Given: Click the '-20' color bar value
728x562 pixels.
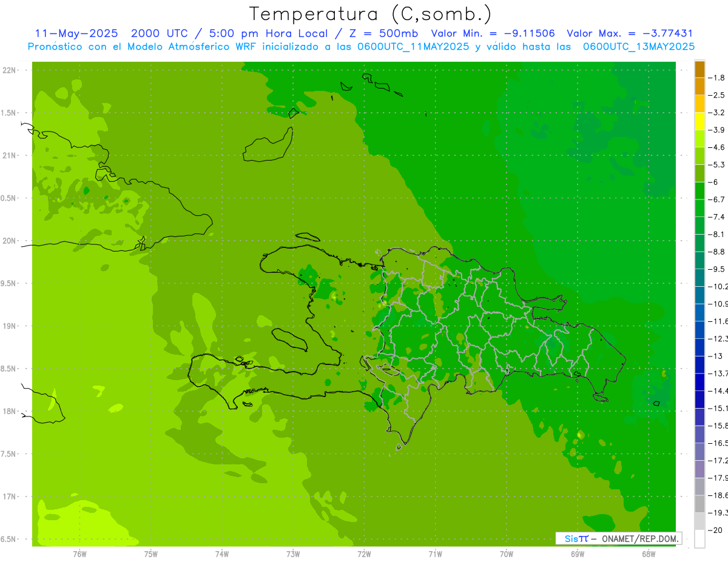Looking at the screenshot, I should tap(715, 530).
